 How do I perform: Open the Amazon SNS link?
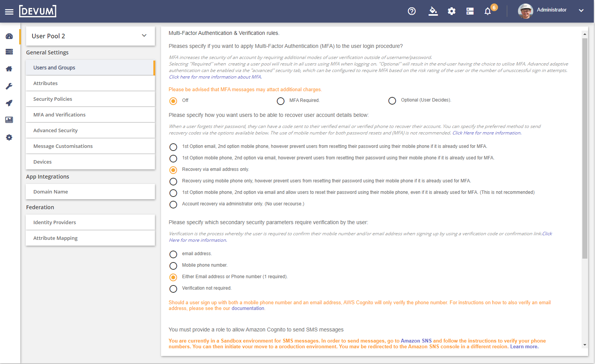pyautogui.click(x=416, y=341)
